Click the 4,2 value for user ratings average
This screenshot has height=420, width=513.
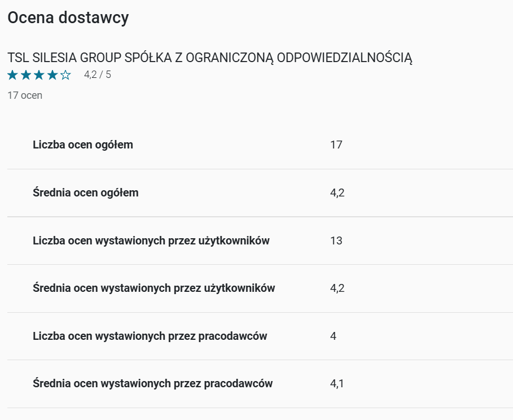pyautogui.click(x=337, y=288)
